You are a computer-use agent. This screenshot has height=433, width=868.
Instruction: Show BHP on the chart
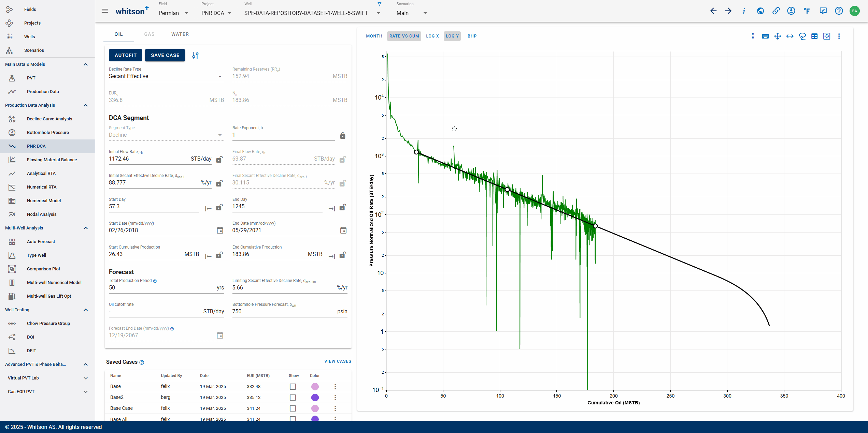[472, 36]
